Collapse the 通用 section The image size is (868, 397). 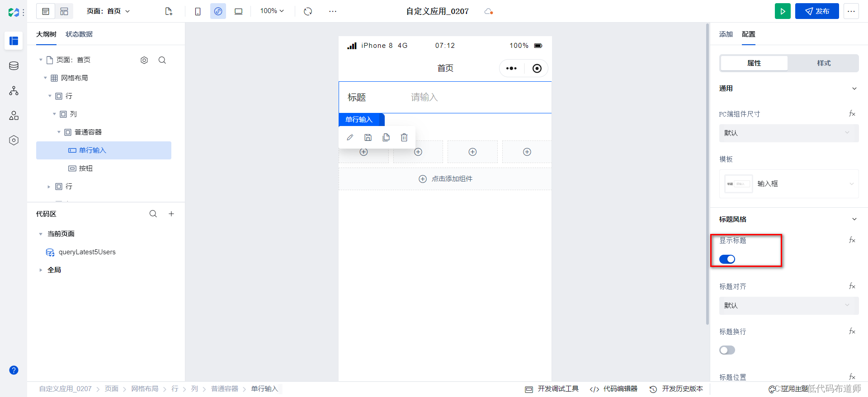(854, 89)
